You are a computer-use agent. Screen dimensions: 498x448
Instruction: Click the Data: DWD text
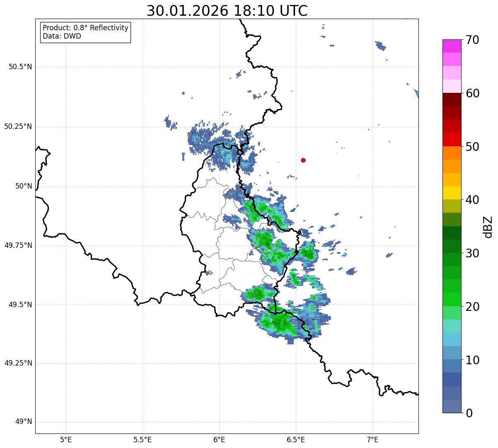pos(62,36)
